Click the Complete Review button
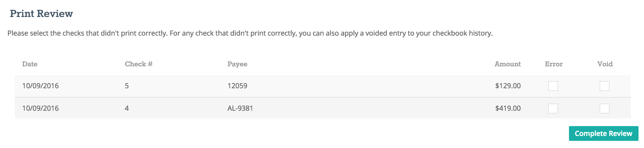The image size is (644, 148). [x=603, y=133]
